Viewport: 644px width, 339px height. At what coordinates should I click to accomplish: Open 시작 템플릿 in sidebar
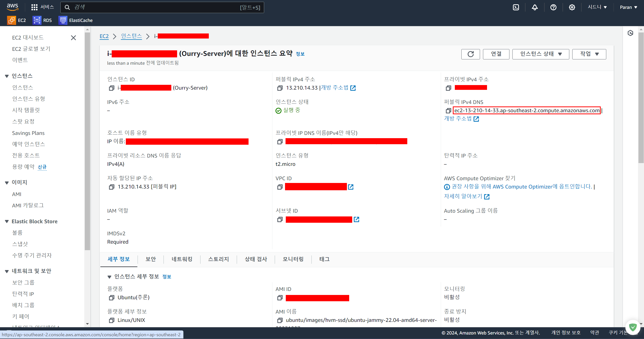coord(26,110)
